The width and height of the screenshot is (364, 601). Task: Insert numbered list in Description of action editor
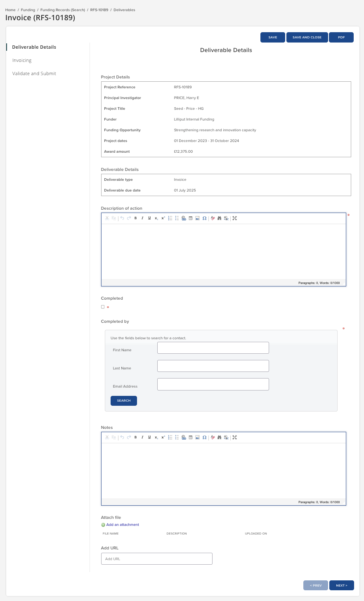point(170,218)
